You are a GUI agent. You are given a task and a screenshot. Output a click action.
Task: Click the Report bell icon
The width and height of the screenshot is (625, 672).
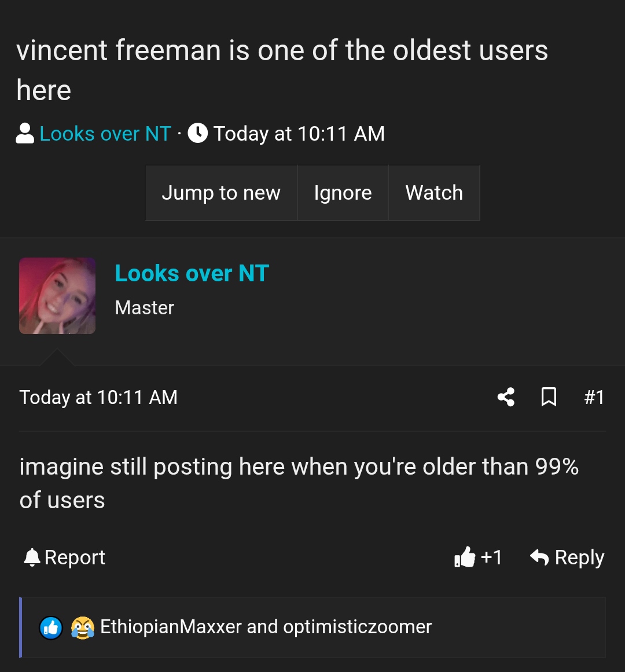tap(32, 557)
